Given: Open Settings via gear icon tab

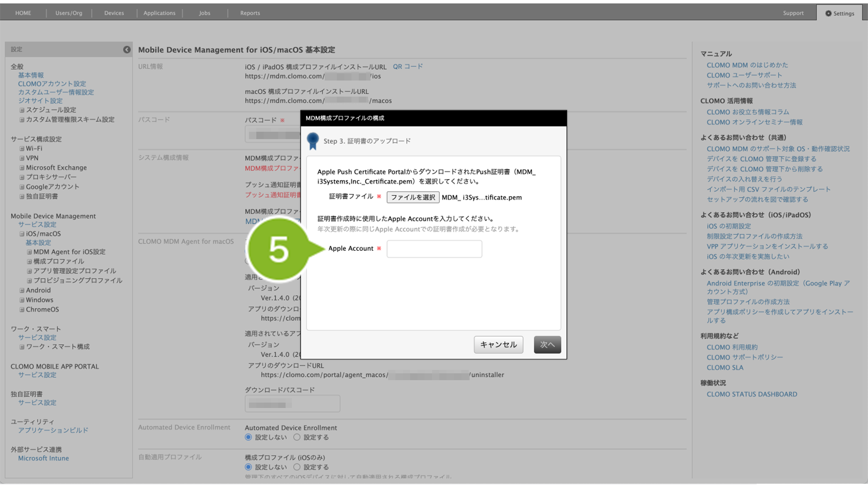Looking at the screenshot, I should click(840, 13).
